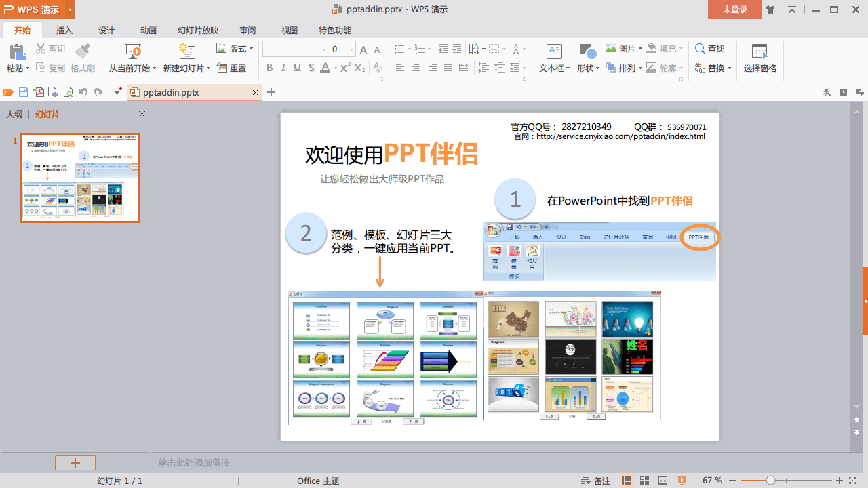868x488 pixels.
Task: Click the save floppy disk icon
Action: pyautogui.click(x=24, y=92)
